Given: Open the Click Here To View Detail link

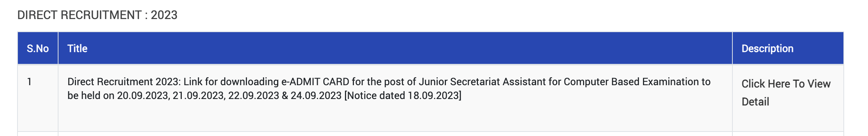Looking at the screenshot, I should pos(786,93).
